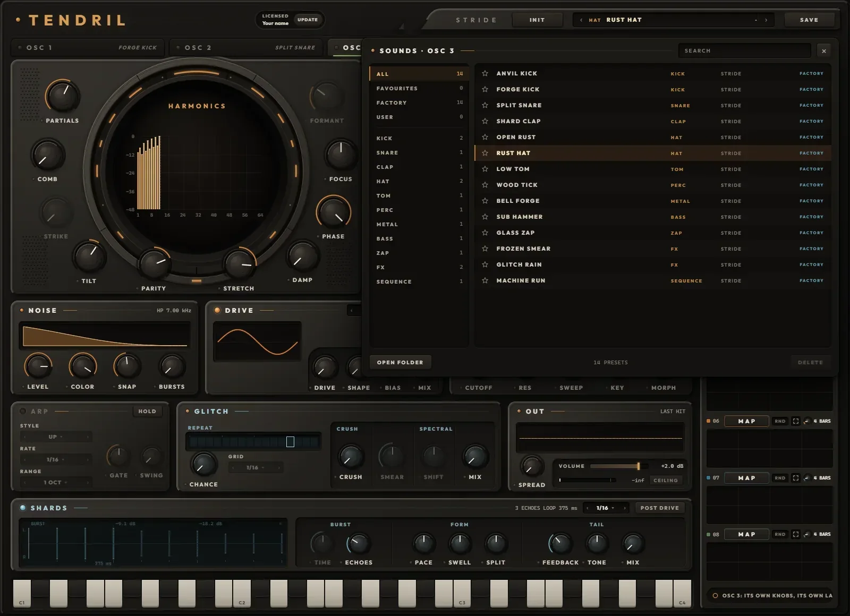Select the Favourites category
850x616 pixels.
tap(419, 88)
